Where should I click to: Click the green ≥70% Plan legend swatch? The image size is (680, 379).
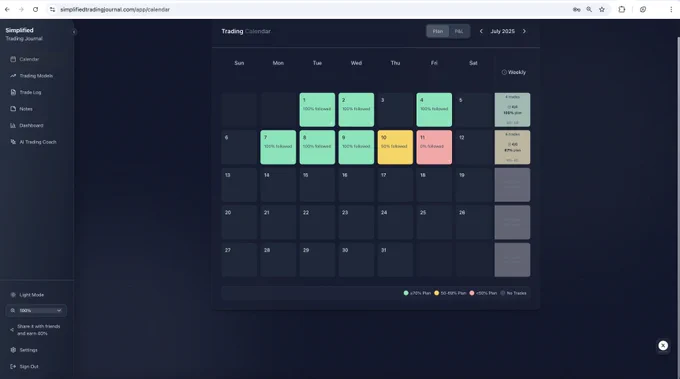(x=406, y=293)
